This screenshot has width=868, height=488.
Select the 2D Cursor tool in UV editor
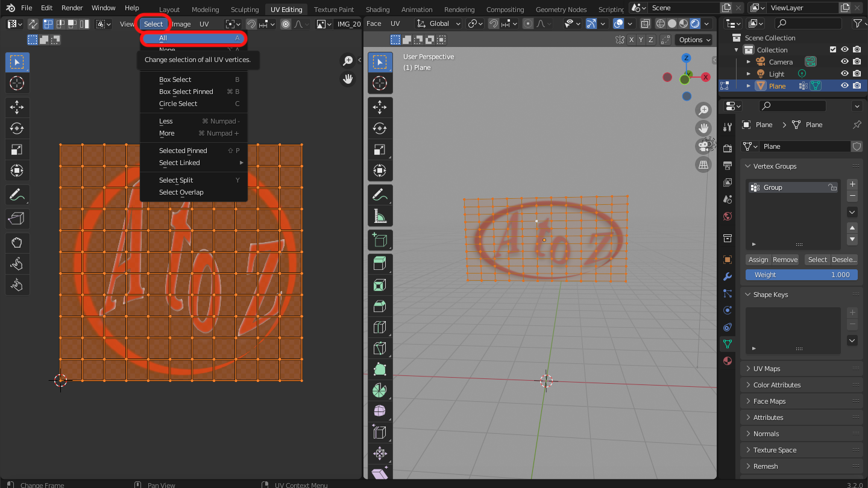click(x=17, y=83)
